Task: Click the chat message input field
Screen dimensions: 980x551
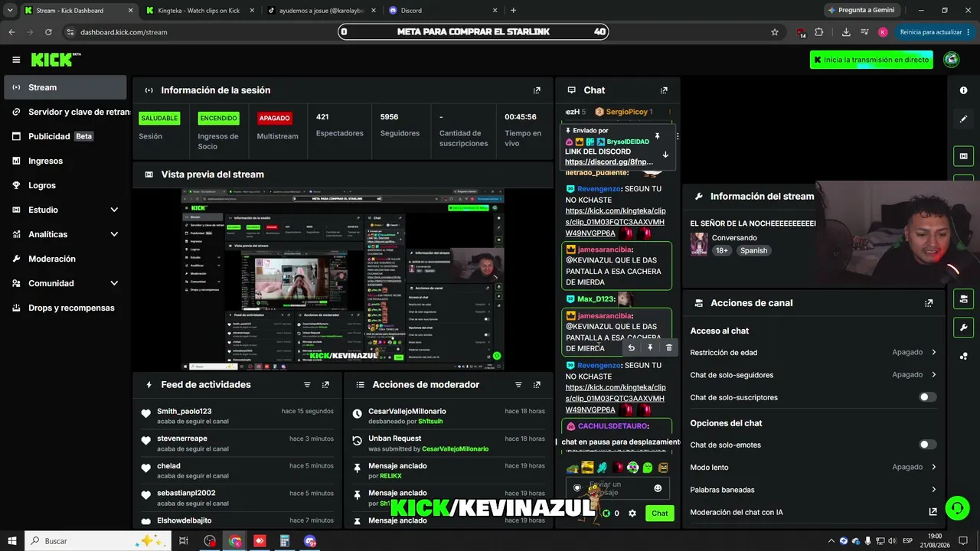Action: (617, 488)
